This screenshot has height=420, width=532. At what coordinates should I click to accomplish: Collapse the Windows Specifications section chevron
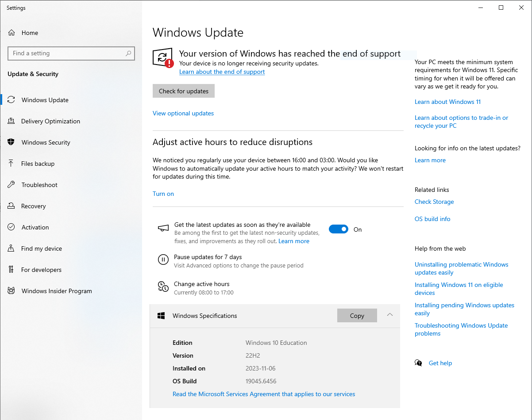click(389, 315)
